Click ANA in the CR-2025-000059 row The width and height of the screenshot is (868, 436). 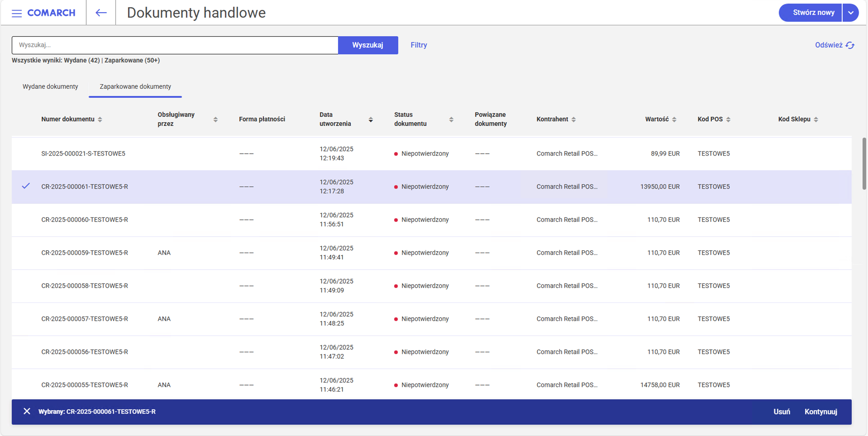(164, 253)
